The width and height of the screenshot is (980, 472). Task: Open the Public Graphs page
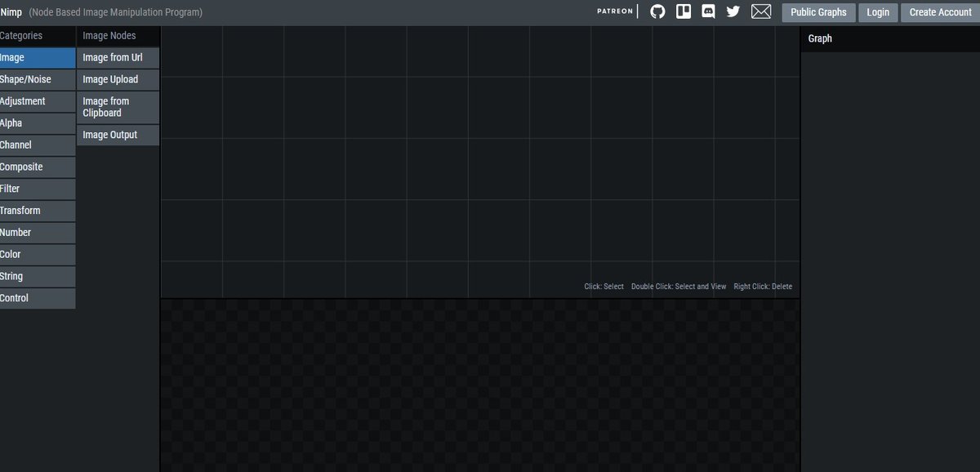(x=817, y=11)
